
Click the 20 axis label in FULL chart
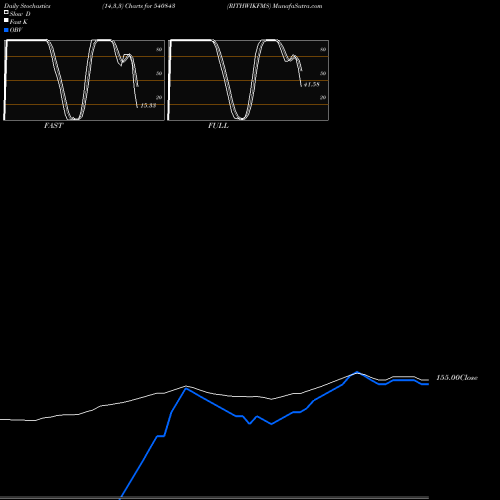coord(323,97)
